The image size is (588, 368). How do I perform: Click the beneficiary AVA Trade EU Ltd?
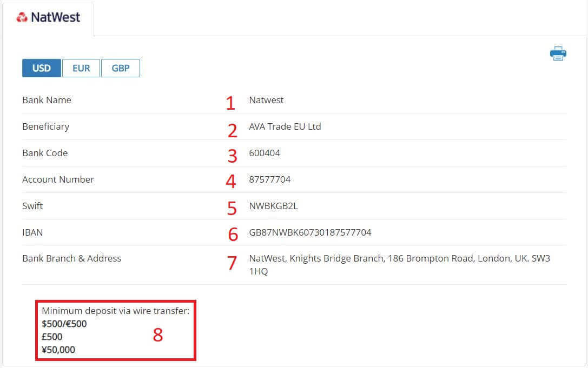tap(285, 126)
